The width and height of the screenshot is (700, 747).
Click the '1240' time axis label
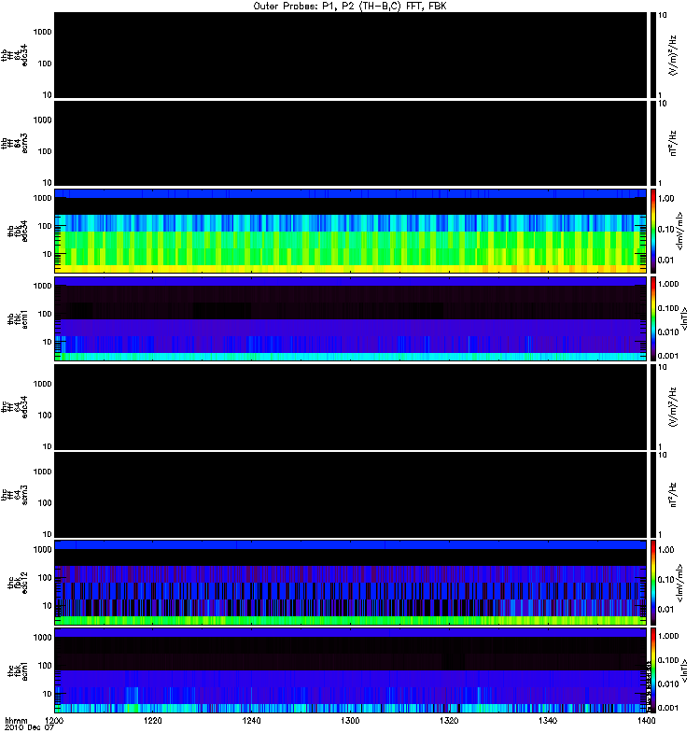coord(251,720)
